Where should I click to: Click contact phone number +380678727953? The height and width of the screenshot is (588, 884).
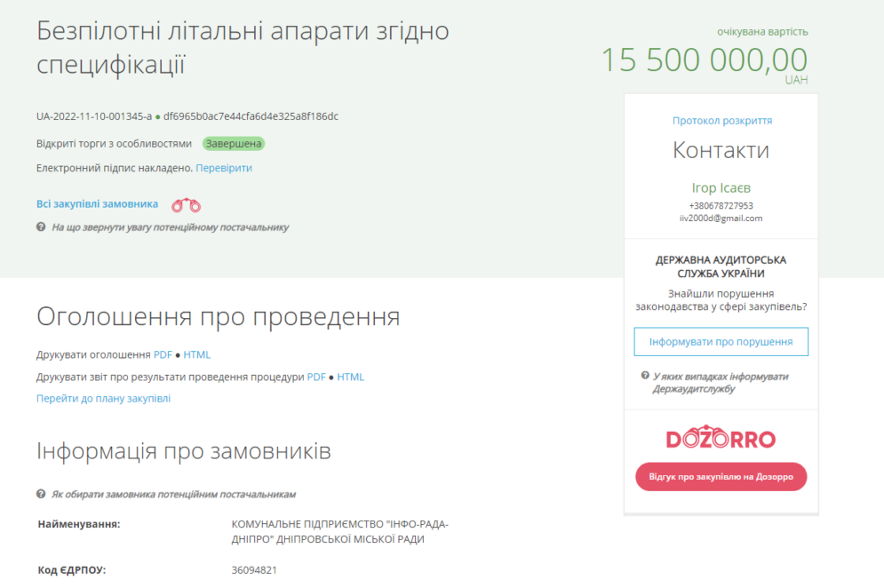[x=721, y=206]
